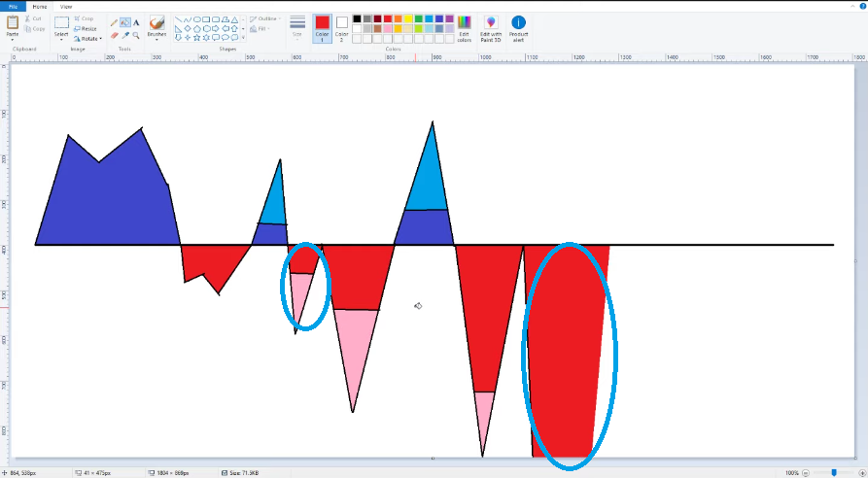Screen dimensions: 868x478
Task: Click the zoom slider handle
Action: (834, 473)
